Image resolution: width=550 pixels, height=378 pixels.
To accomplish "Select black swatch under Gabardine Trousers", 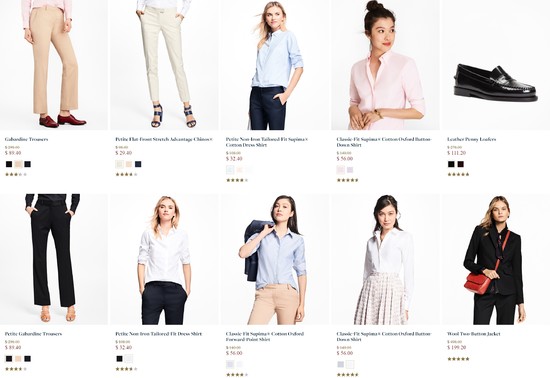I will coord(9,164).
